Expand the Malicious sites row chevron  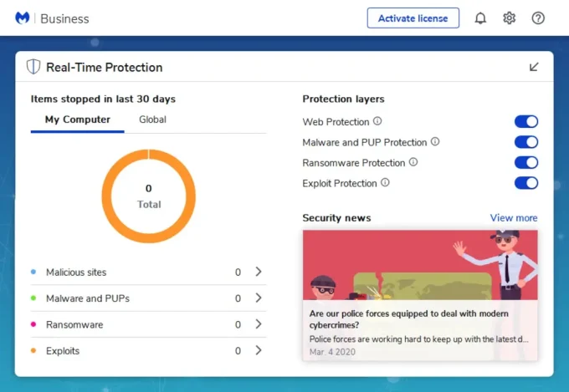tap(259, 272)
